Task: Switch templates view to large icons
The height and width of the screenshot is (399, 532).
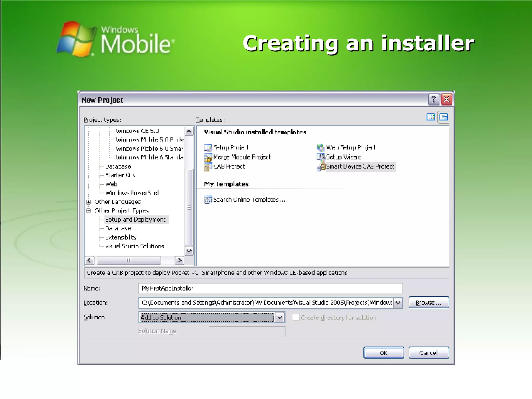Action: click(x=431, y=117)
